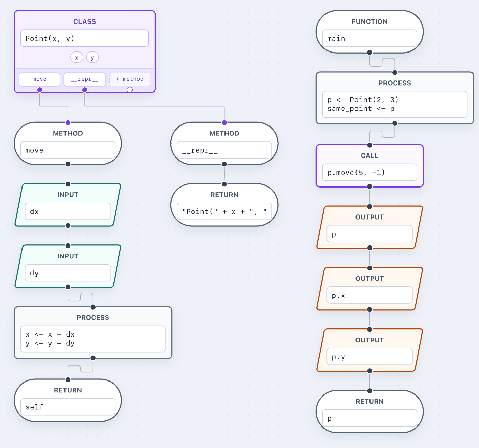
Task: Click the top port of RETURN p node
Action: point(370,391)
